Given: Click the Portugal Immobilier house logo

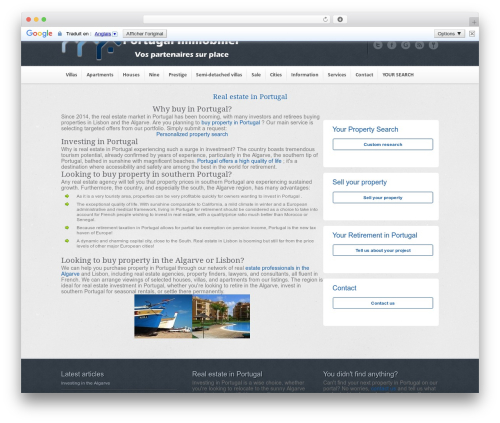Looking at the screenshot, I should coord(91,50).
